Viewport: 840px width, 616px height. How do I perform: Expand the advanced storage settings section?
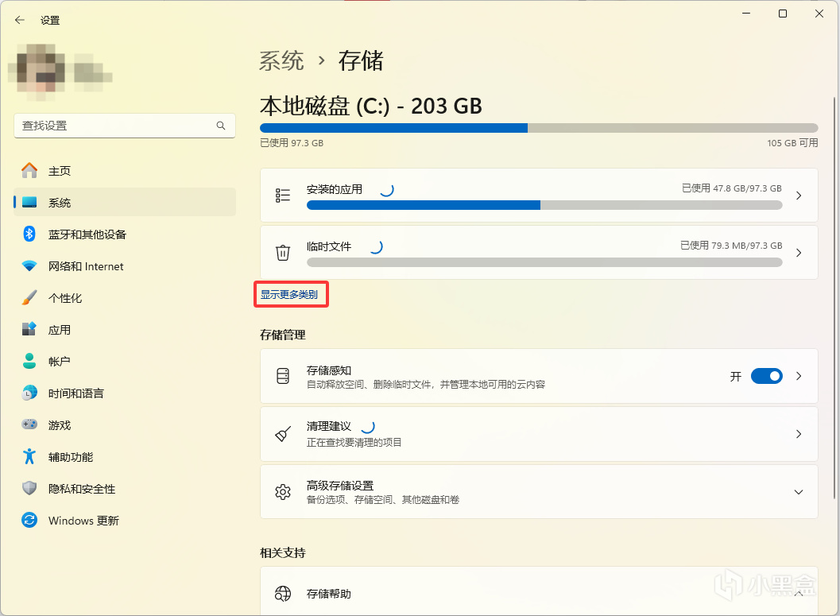click(x=799, y=492)
